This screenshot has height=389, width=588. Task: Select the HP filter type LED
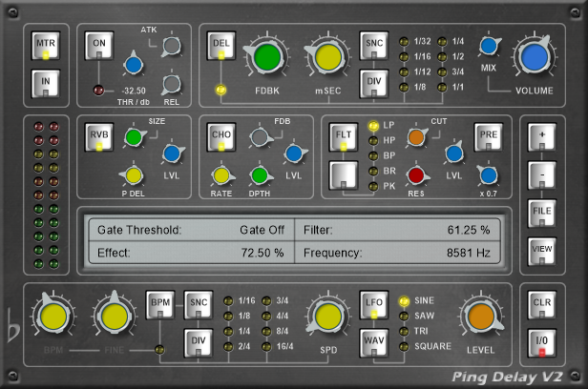(x=373, y=140)
